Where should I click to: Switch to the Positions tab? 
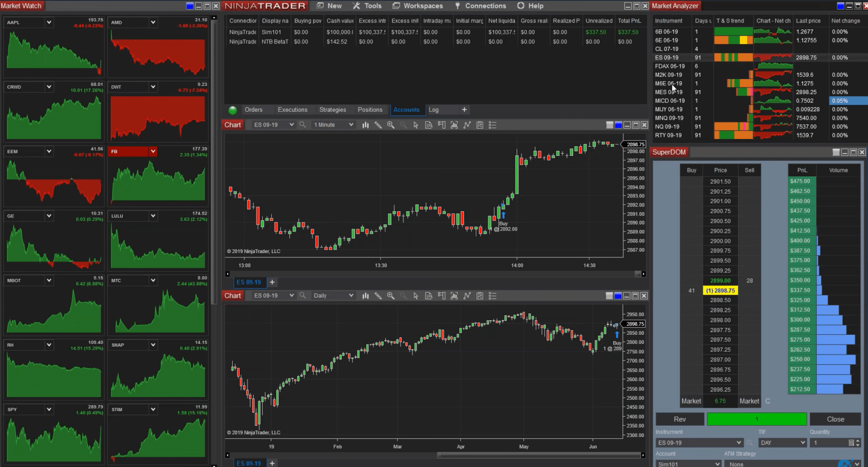(x=370, y=110)
